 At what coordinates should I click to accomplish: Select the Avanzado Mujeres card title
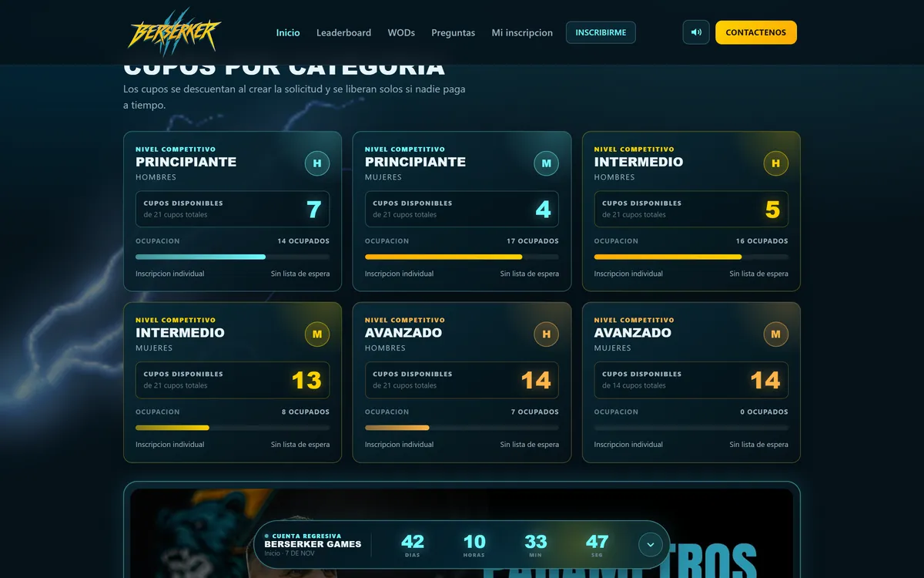(x=633, y=333)
